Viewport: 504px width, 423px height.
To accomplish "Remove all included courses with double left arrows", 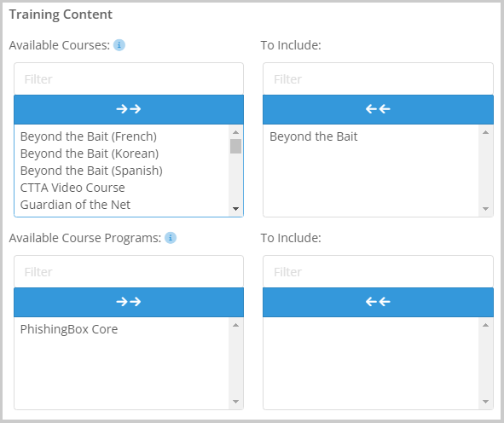I will tap(378, 109).
